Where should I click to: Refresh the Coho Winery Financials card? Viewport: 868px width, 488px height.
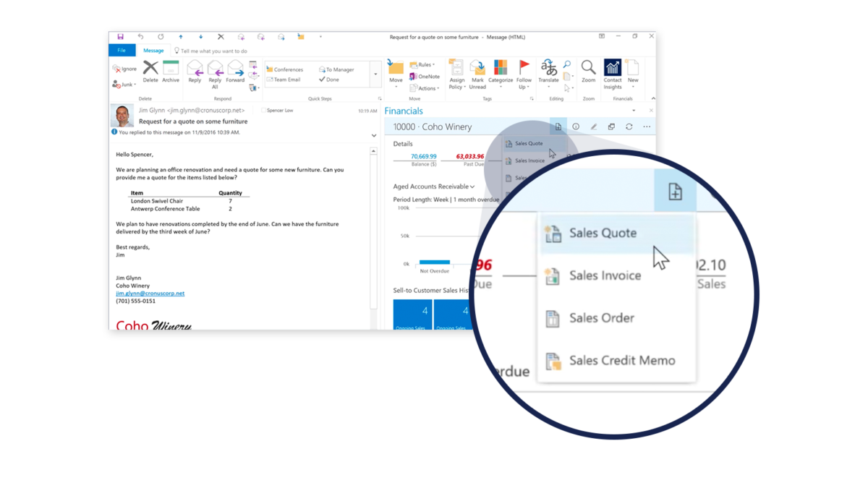628,126
